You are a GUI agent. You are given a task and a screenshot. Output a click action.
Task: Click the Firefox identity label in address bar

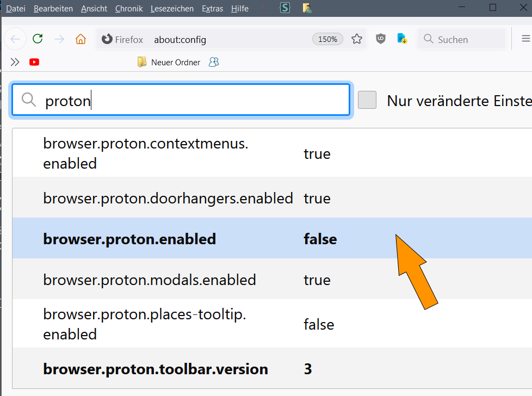(x=122, y=40)
